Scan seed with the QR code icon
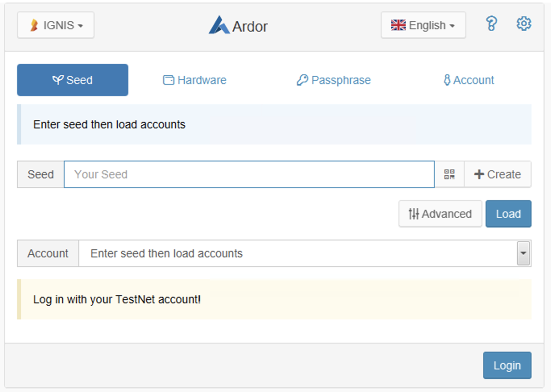This screenshot has height=392, width=551. coord(449,174)
